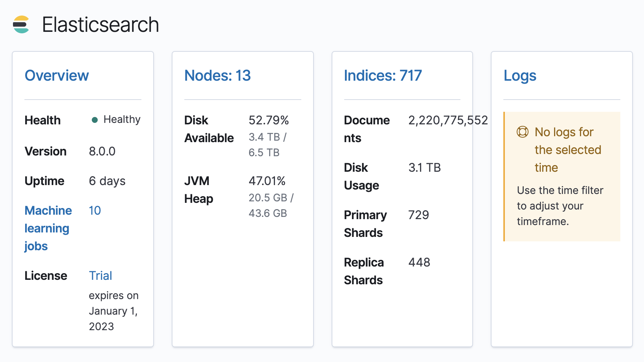Click the Version label
Screen dimensions: 644x362
(46, 151)
